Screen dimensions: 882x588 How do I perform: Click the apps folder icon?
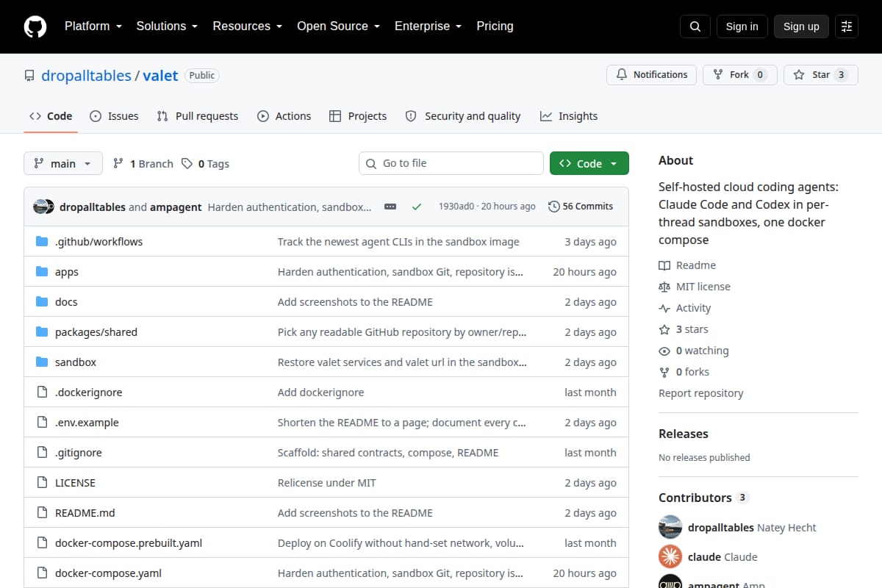[x=42, y=272]
